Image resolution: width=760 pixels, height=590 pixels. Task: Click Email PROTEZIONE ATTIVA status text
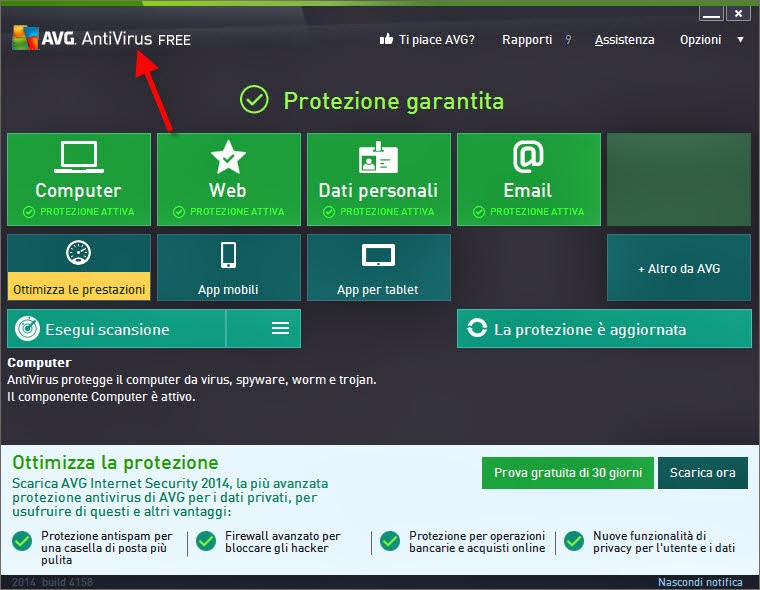pos(537,212)
